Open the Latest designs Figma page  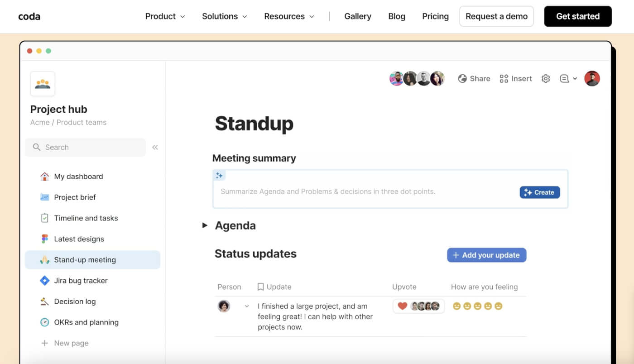pyautogui.click(x=79, y=239)
